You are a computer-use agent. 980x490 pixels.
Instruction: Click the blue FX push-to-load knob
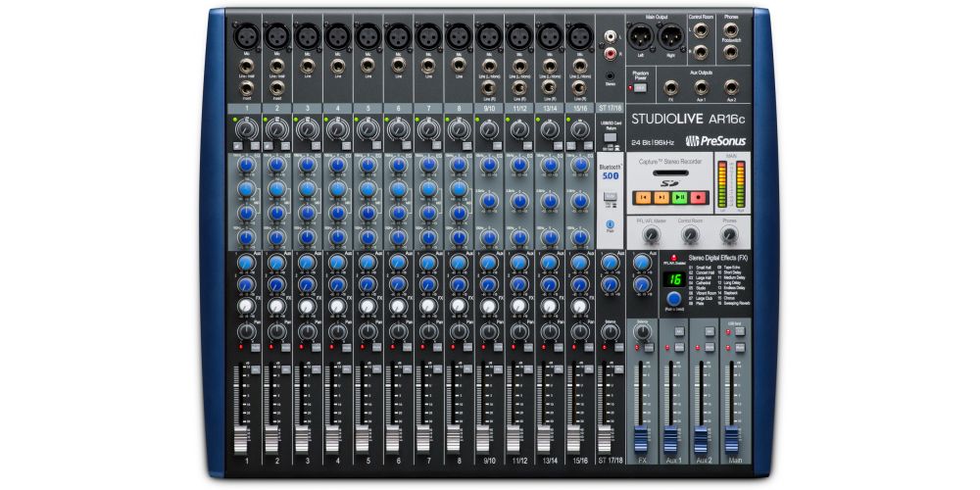pyautogui.click(x=674, y=299)
